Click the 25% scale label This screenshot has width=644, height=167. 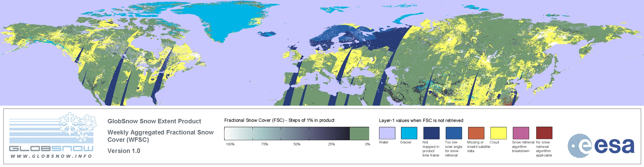pos(331,144)
